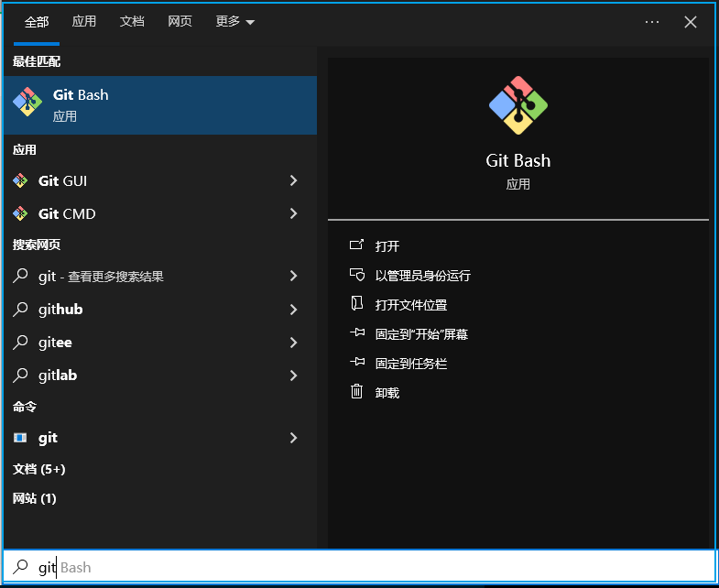Screen dimensions: 719x588
Task: Run the git command result
Action: 49,438
